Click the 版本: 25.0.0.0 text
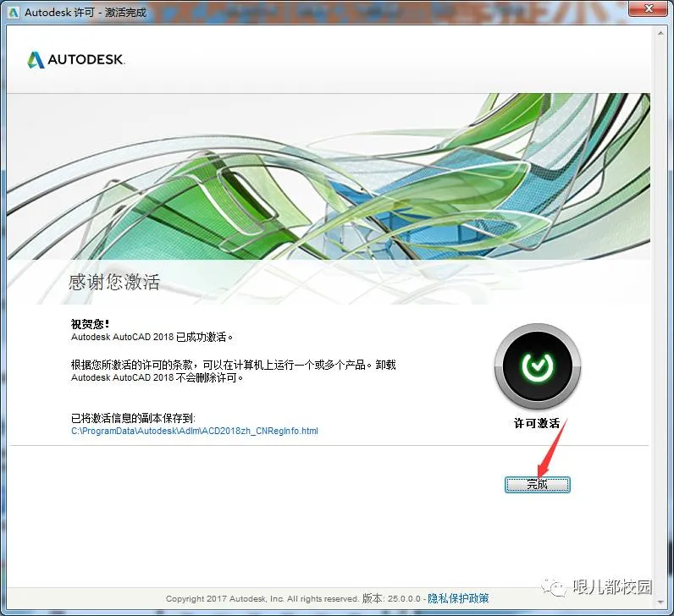 coord(391,598)
